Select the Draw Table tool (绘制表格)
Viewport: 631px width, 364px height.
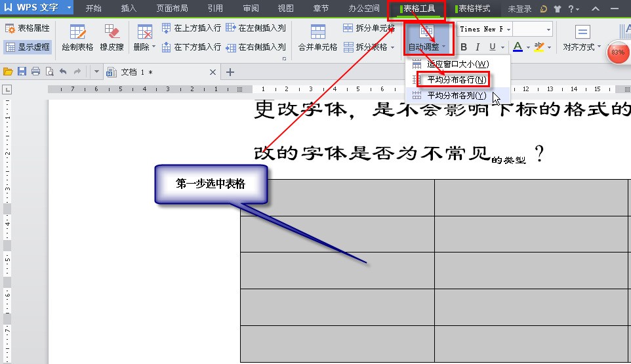click(x=77, y=38)
